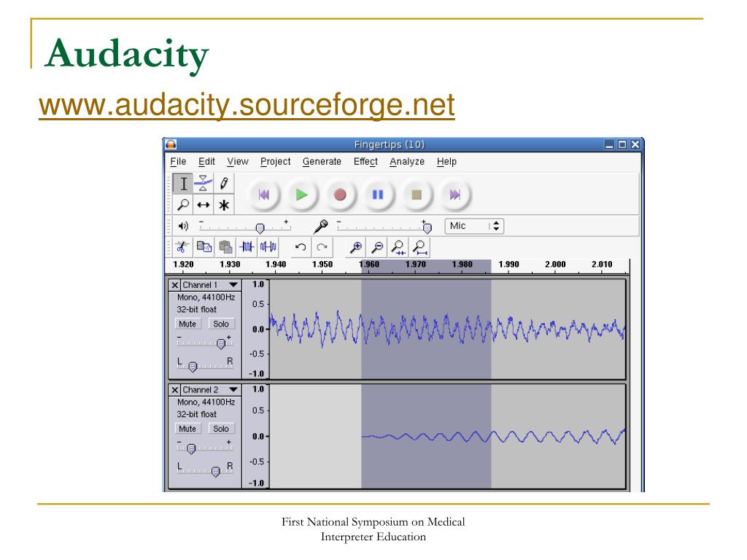Open the Help menu
This screenshot has height=560, width=747.
[447, 161]
